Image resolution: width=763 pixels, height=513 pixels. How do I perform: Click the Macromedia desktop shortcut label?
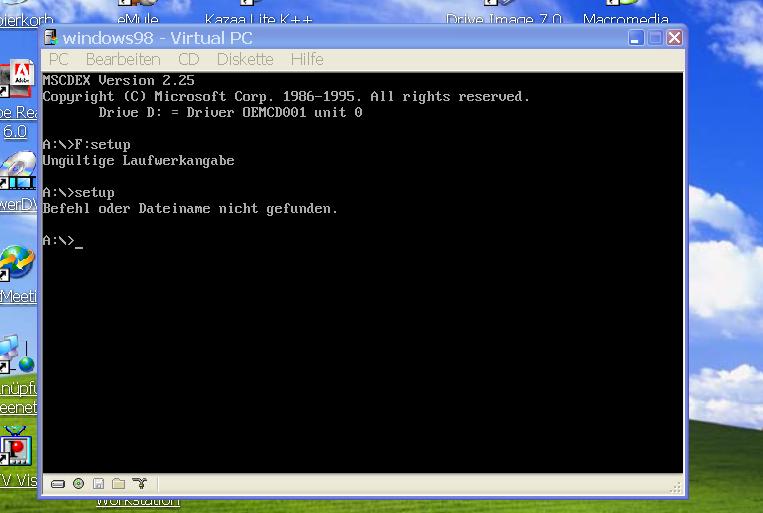[626, 19]
